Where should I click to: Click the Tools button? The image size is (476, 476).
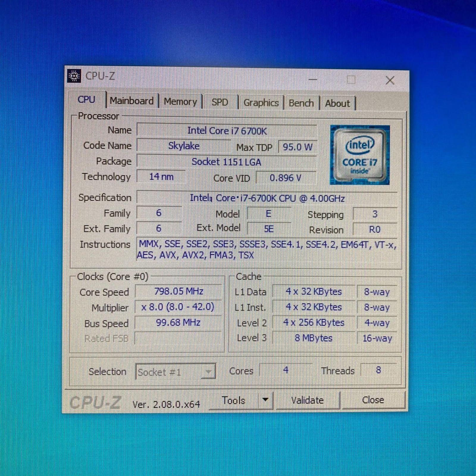coord(234,400)
